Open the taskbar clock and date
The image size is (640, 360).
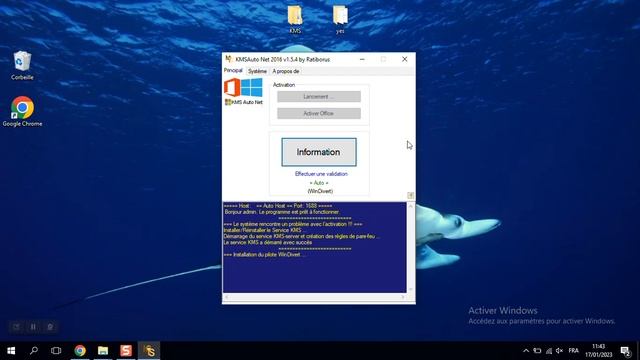598,351
